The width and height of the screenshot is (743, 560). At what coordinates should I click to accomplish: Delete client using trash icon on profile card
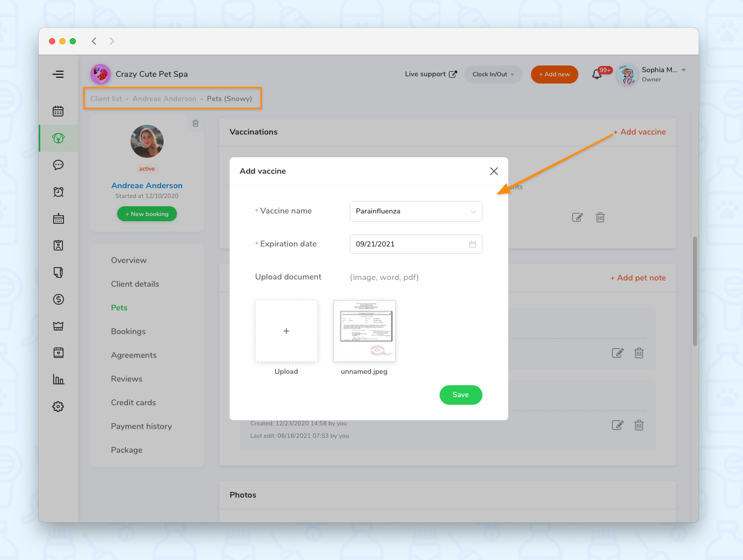pos(196,123)
